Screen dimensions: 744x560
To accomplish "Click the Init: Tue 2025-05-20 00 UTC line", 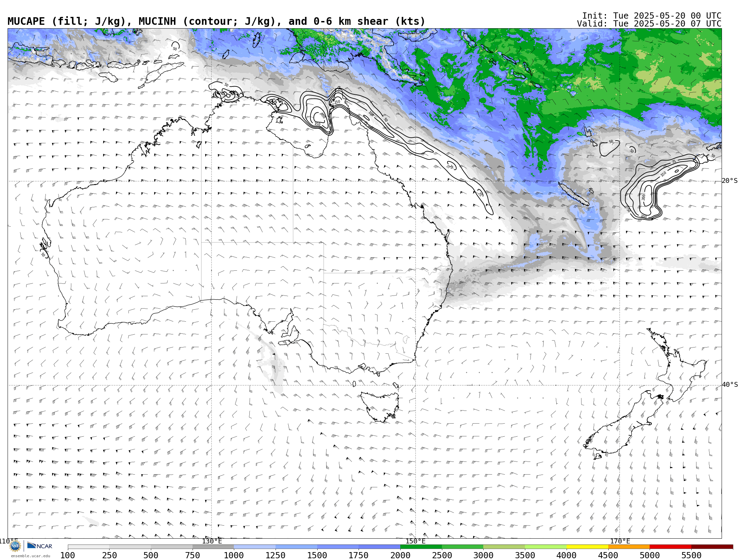I will tap(652, 16).
